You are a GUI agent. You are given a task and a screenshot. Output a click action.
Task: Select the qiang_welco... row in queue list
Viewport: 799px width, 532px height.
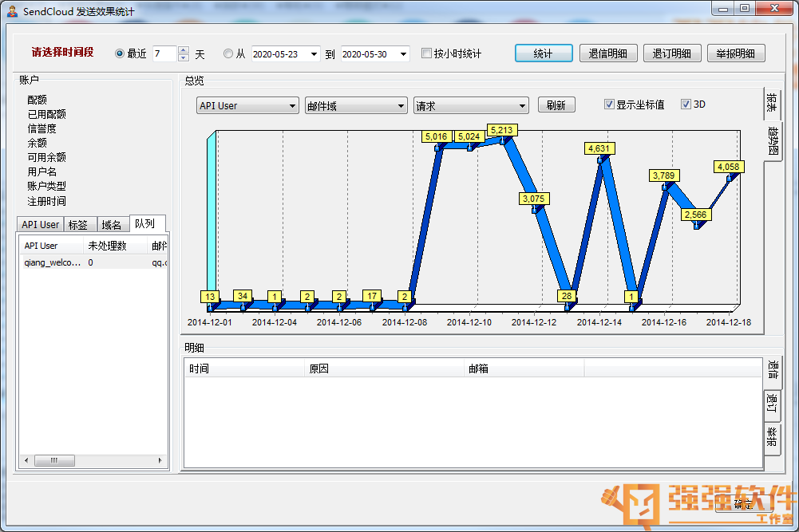pyautogui.click(x=93, y=262)
